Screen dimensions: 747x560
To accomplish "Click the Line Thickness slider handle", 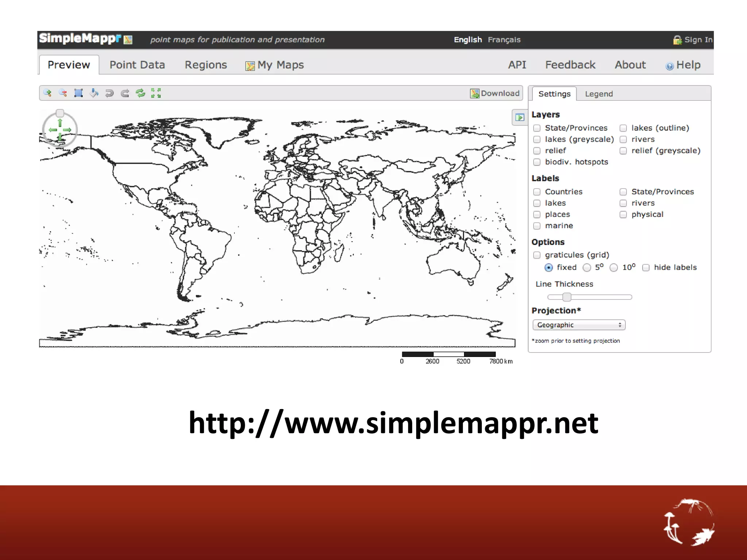I will point(566,297).
